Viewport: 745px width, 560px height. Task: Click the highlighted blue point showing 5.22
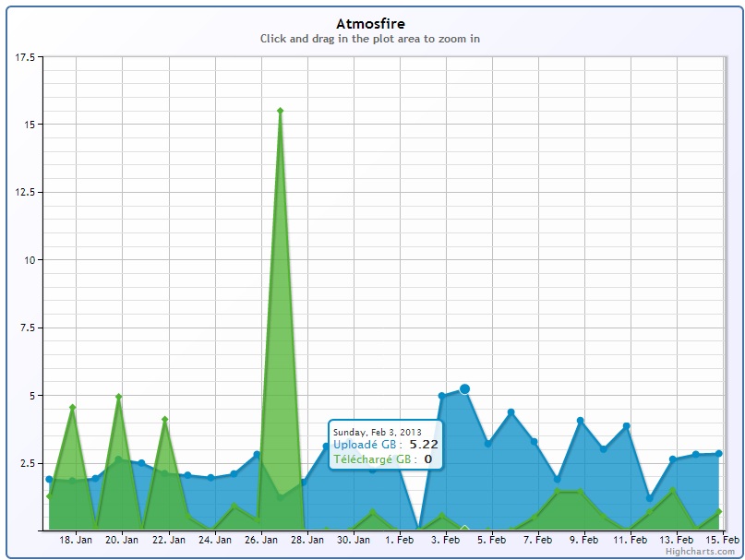coord(465,389)
